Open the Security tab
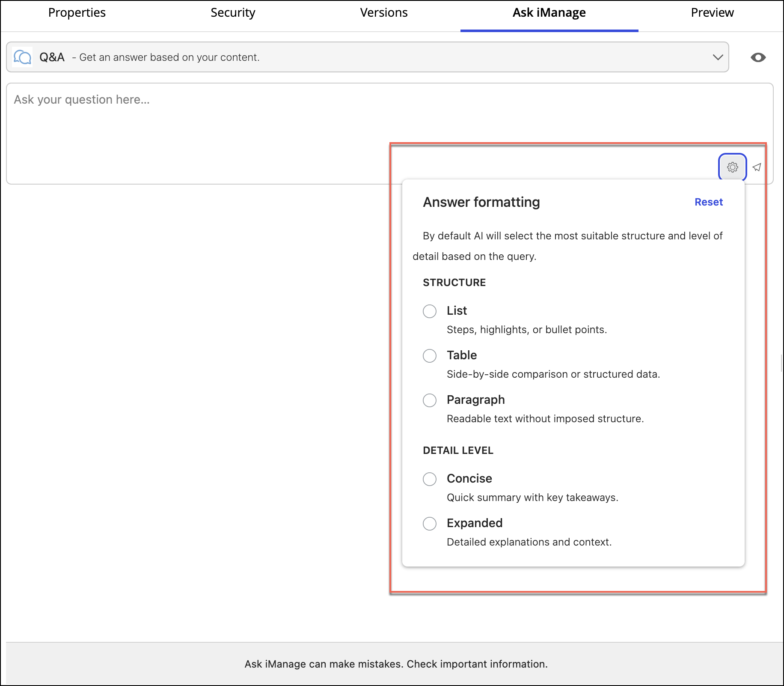This screenshot has height=686, width=784. [233, 13]
